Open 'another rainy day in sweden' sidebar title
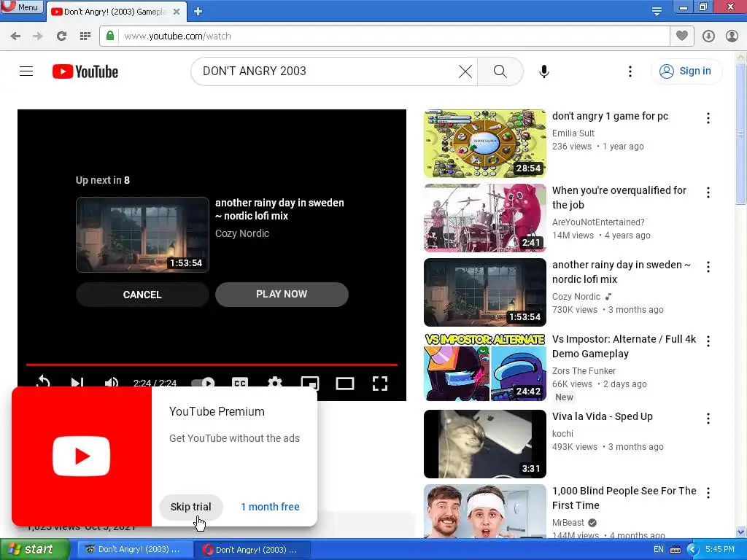 click(x=622, y=272)
